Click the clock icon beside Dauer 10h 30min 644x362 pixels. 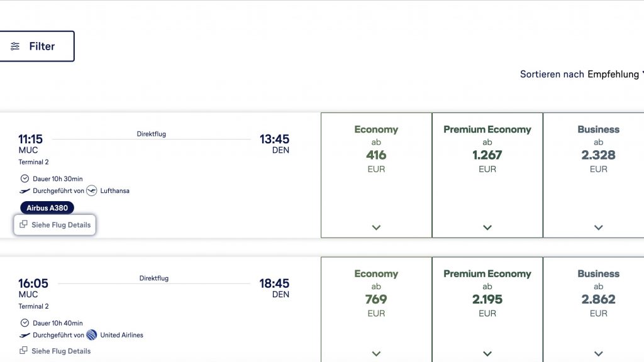pyautogui.click(x=25, y=178)
